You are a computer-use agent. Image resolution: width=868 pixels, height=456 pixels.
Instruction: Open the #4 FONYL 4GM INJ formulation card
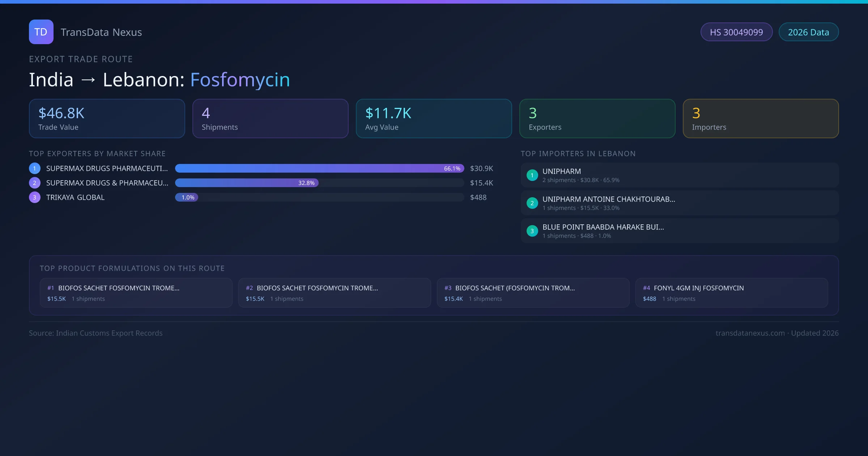(x=731, y=293)
